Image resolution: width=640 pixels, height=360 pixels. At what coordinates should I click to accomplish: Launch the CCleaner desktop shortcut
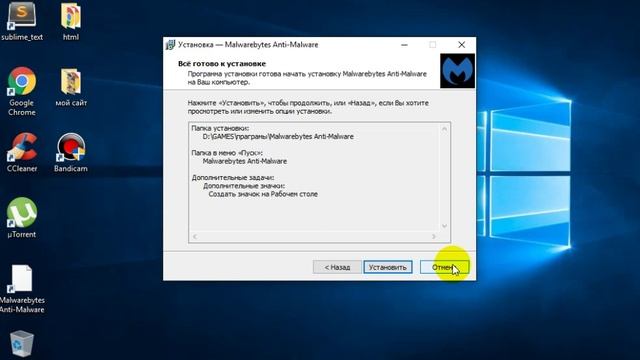[x=22, y=152]
